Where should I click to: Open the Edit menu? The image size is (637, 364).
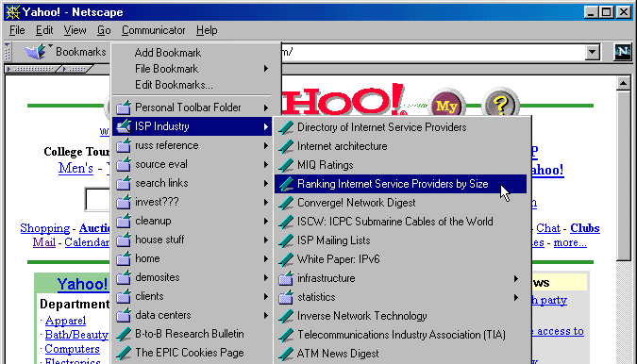click(44, 30)
